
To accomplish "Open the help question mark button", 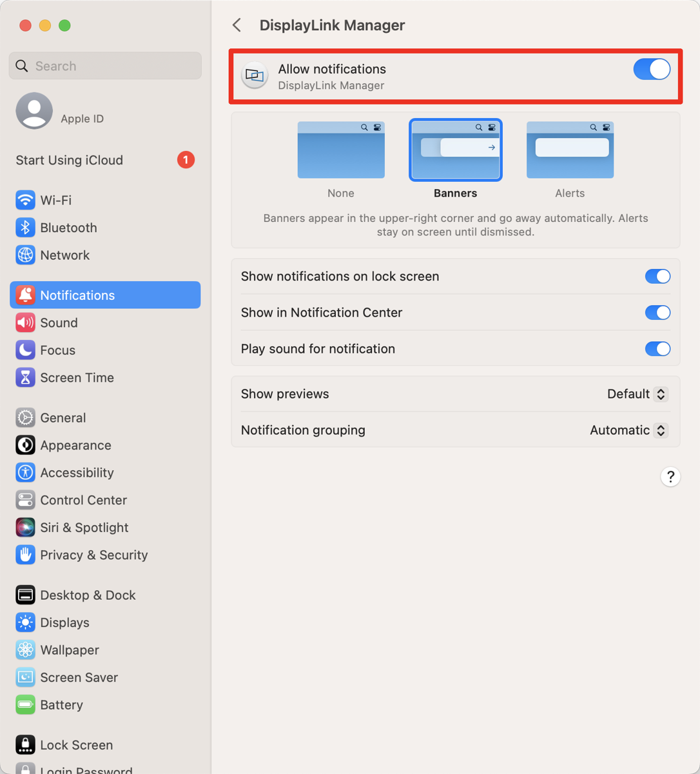I will (x=670, y=477).
